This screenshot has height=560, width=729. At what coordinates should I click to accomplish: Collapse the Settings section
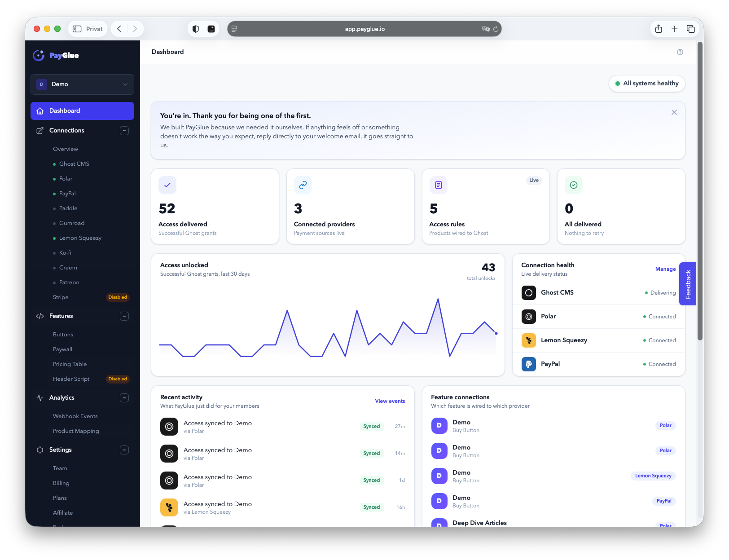pos(124,450)
